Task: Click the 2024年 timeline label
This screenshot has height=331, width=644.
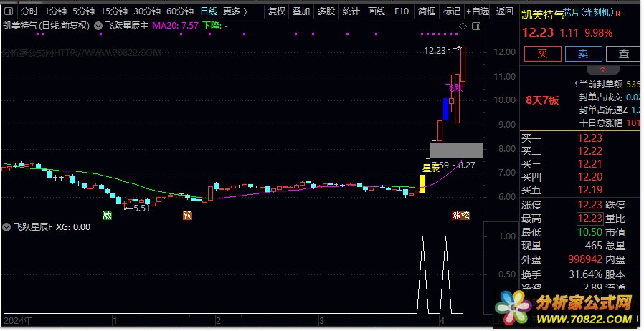Action: coord(18,320)
